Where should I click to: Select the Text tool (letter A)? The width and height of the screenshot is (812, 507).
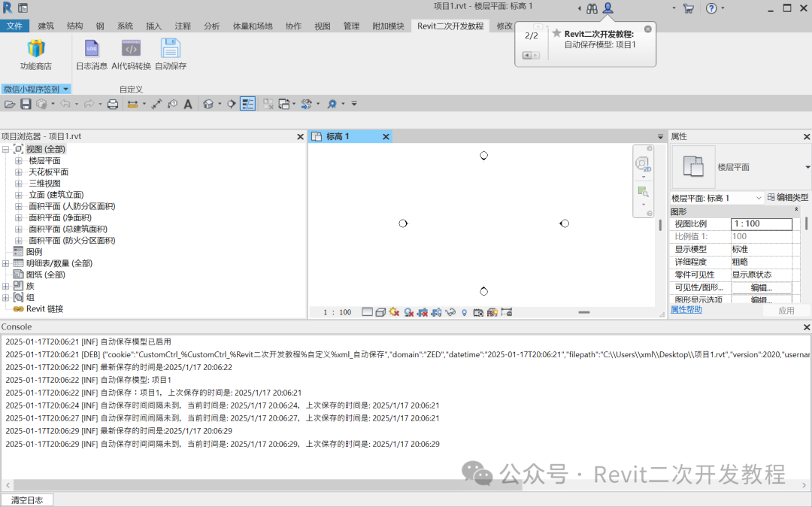[x=188, y=104]
